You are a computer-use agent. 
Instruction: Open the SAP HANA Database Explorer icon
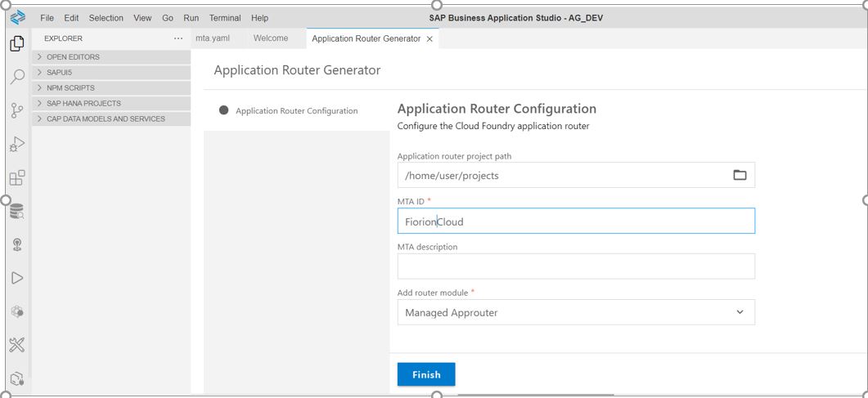coord(16,212)
